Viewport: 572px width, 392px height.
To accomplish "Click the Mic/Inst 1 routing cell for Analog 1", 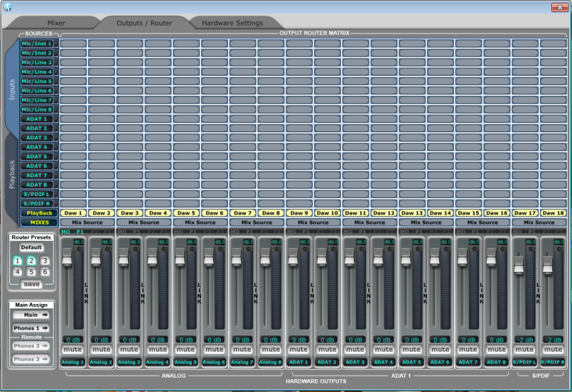I will pyautogui.click(x=72, y=44).
